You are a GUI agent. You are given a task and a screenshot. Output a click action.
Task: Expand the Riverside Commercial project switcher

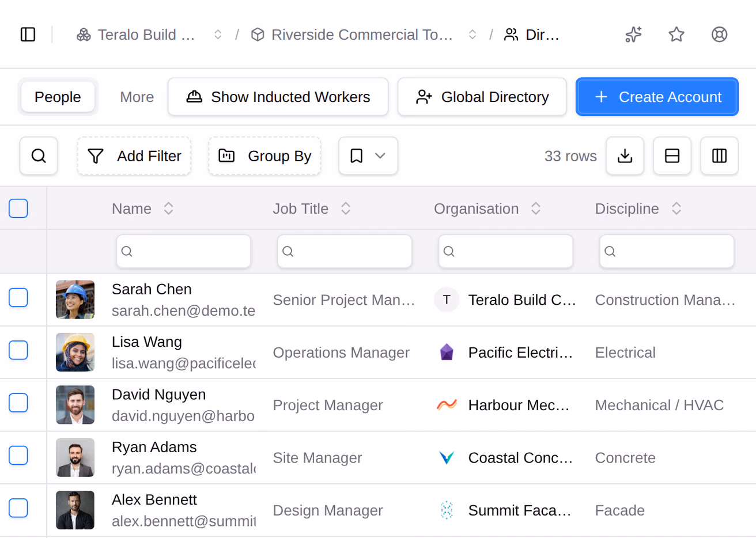tap(472, 35)
